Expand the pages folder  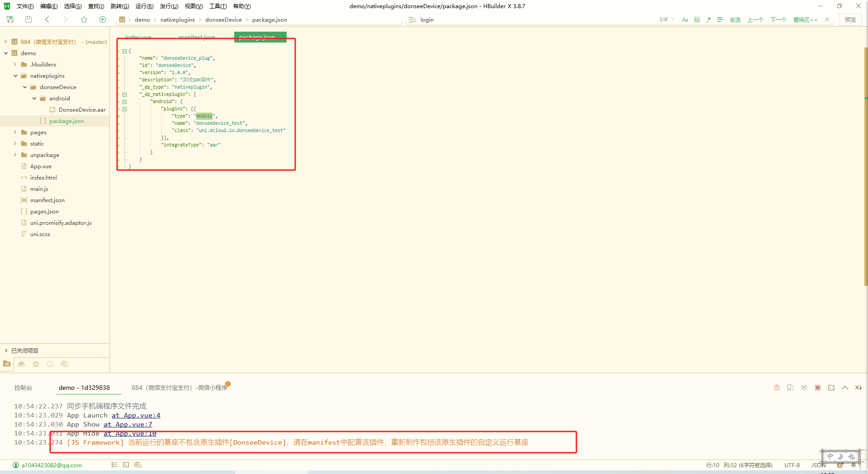(15, 133)
